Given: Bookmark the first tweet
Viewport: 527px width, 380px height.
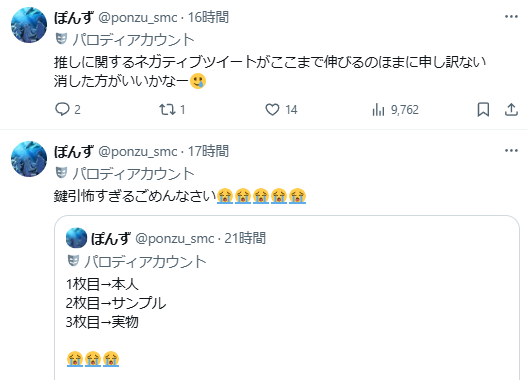Looking at the screenshot, I should [483, 110].
